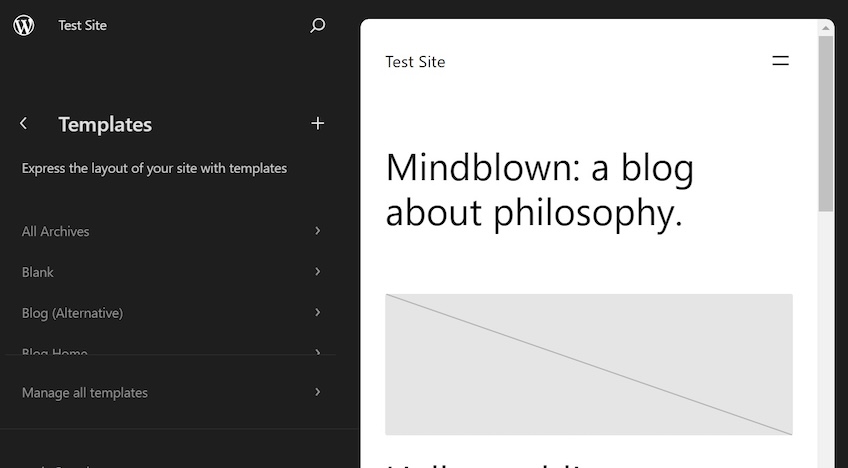Click the Manage all templates chevron

pyautogui.click(x=317, y=392)
